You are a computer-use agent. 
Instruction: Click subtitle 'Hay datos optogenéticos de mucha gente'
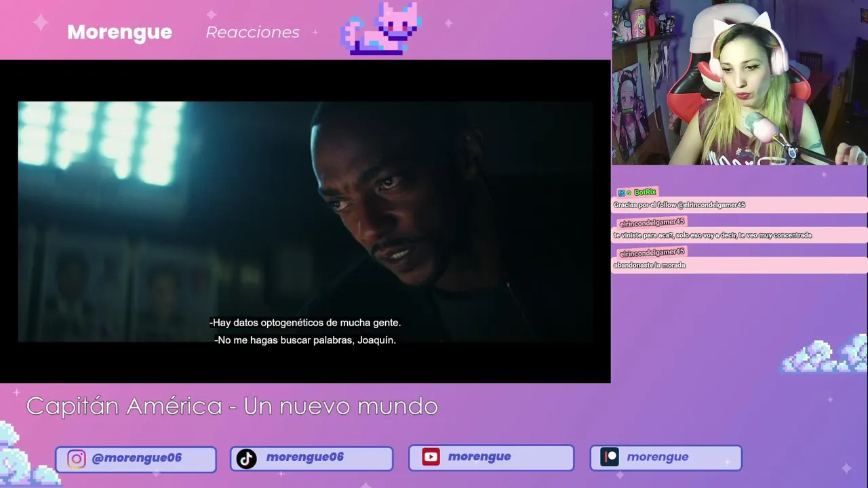click(305, 323)
